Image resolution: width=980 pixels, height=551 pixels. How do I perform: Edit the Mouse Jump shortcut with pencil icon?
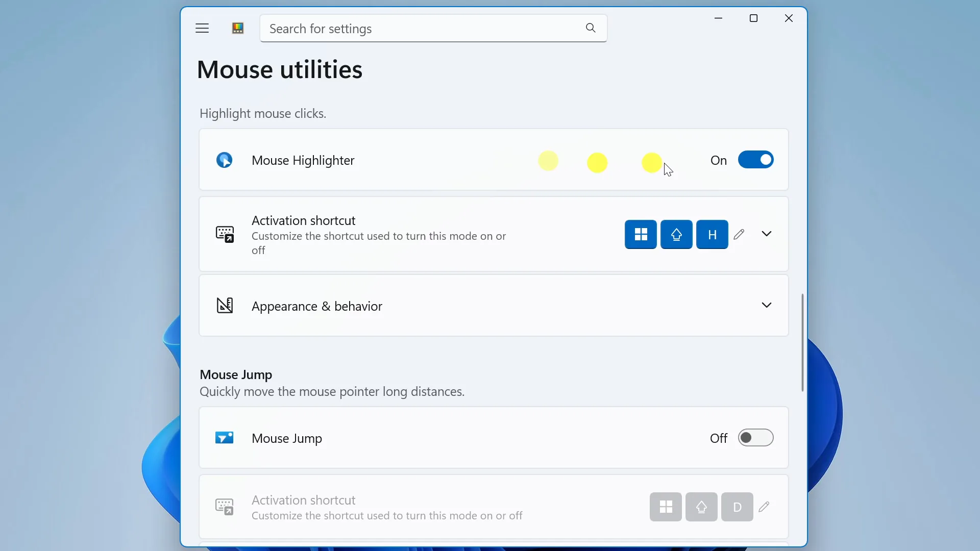tap(764, 507)
